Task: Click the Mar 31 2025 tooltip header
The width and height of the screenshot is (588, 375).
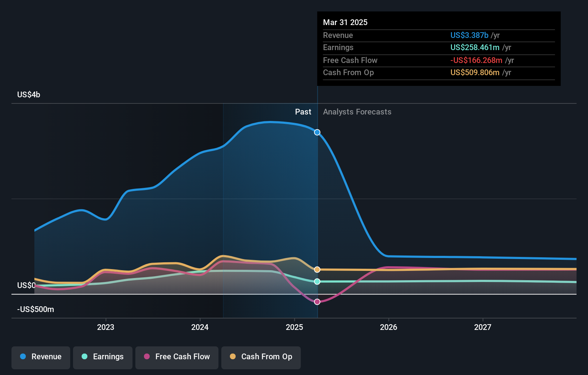Action: [345, 22]
